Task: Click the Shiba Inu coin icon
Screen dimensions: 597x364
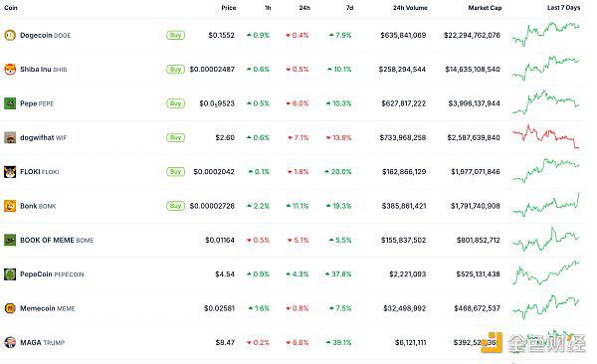Action: coord(10,70)
